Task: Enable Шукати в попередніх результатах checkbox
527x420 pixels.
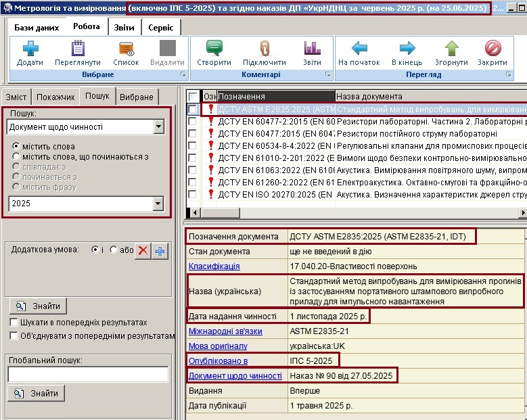Action: coord(14,322)
